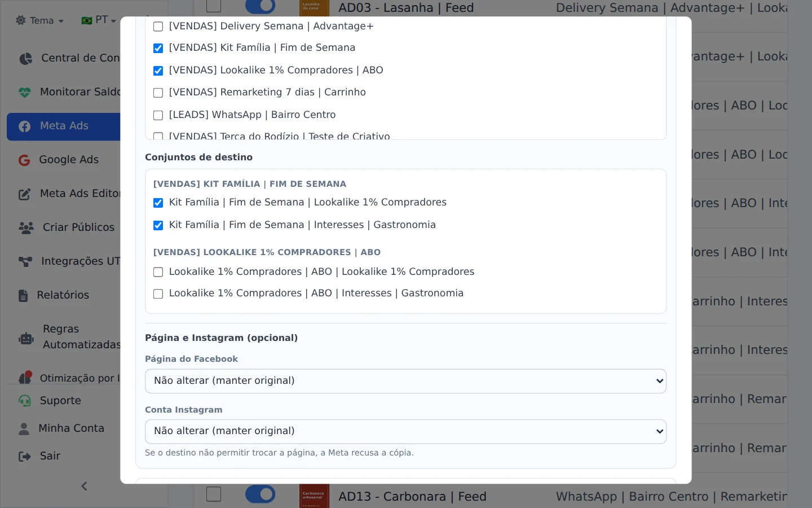This screenshot has width=812, height=508.
Task: Collapse sidebar with left chevron
Action: click(84, 486)
